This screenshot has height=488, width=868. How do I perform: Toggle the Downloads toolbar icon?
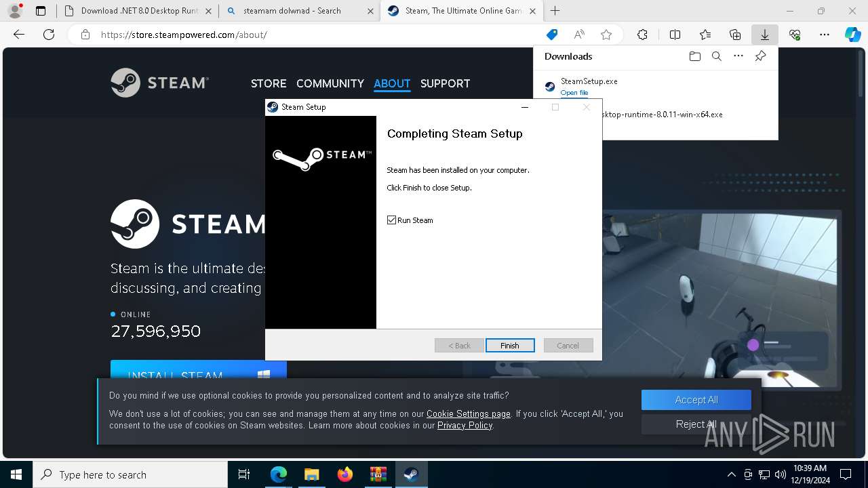coord(765,35)
